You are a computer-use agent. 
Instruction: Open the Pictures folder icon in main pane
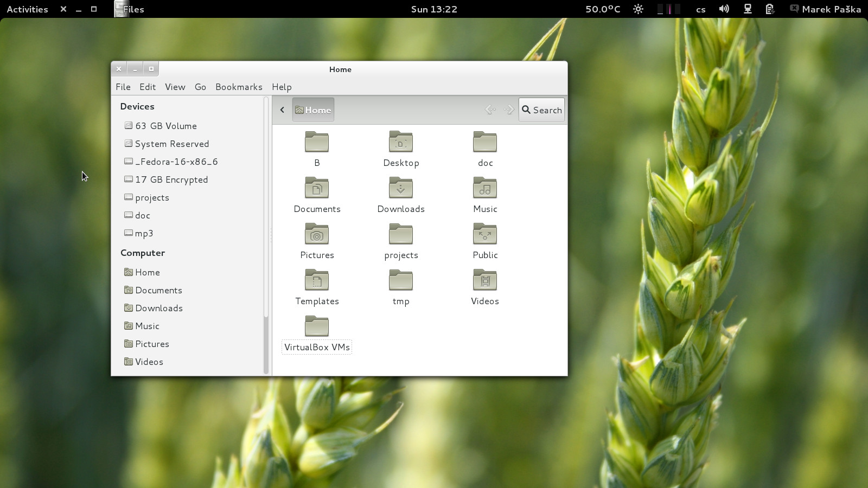click(317, 234)
